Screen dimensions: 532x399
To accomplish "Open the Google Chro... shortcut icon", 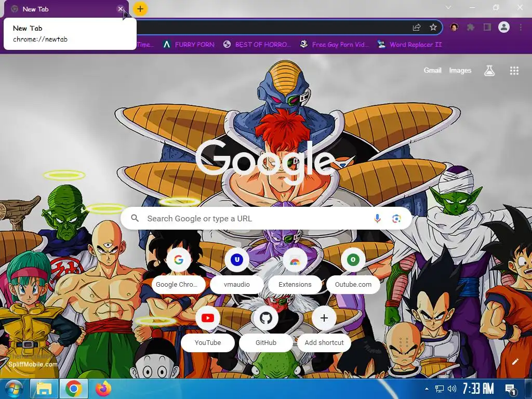I will [x=179, y=260].
